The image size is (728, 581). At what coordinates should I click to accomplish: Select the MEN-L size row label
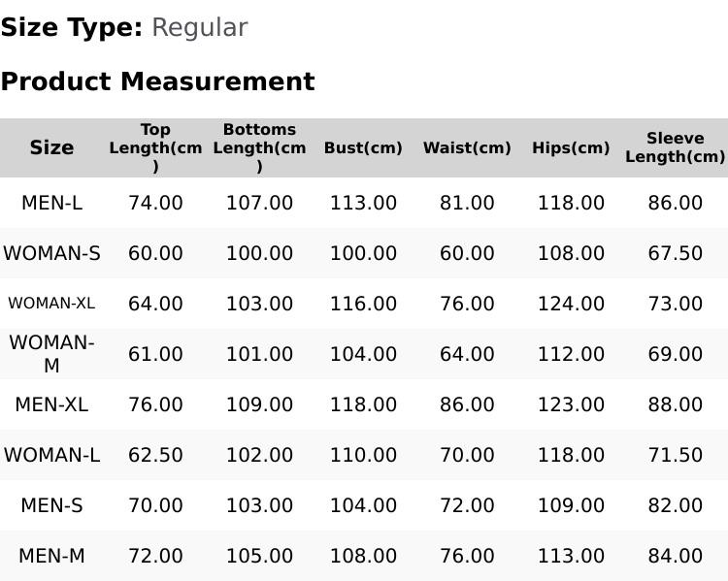[51, 203]
